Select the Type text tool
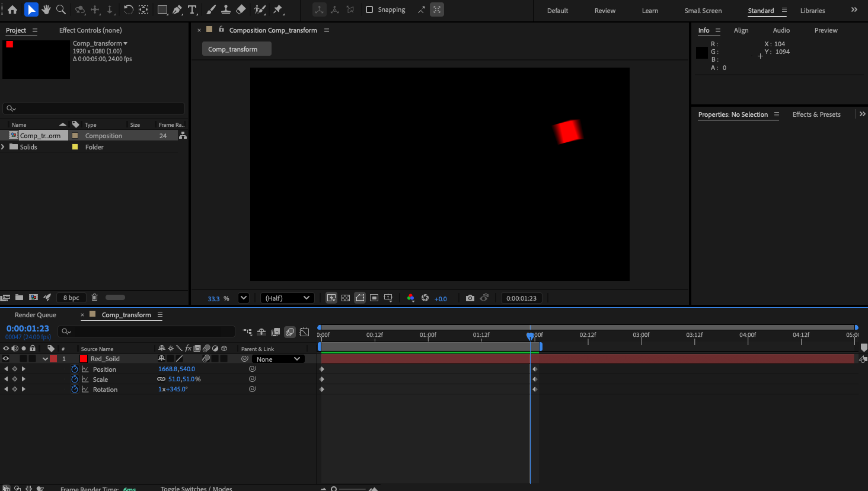Screen dimensions: 868x491 192,9
